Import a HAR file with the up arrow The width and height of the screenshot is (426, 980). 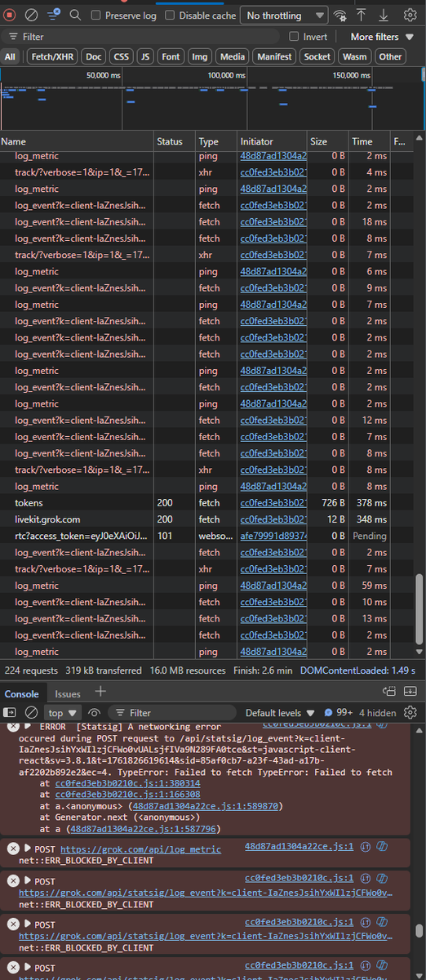(362, 15)
